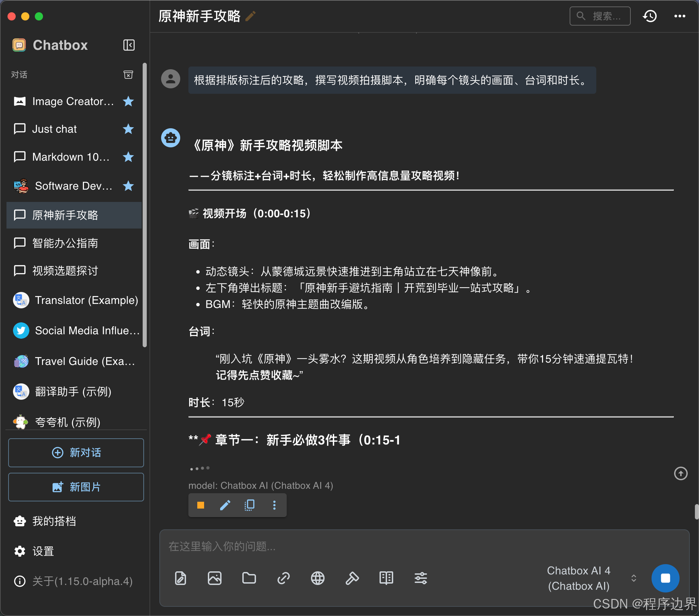Toggle web browsing with the globe icon
Screen dimensions: 699x616
(318, 578)
